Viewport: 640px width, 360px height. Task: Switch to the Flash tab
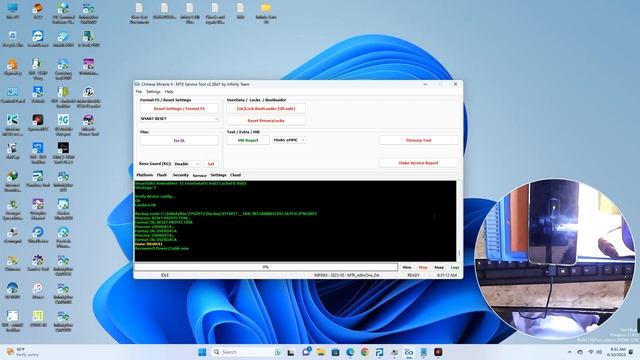[162, 175]
